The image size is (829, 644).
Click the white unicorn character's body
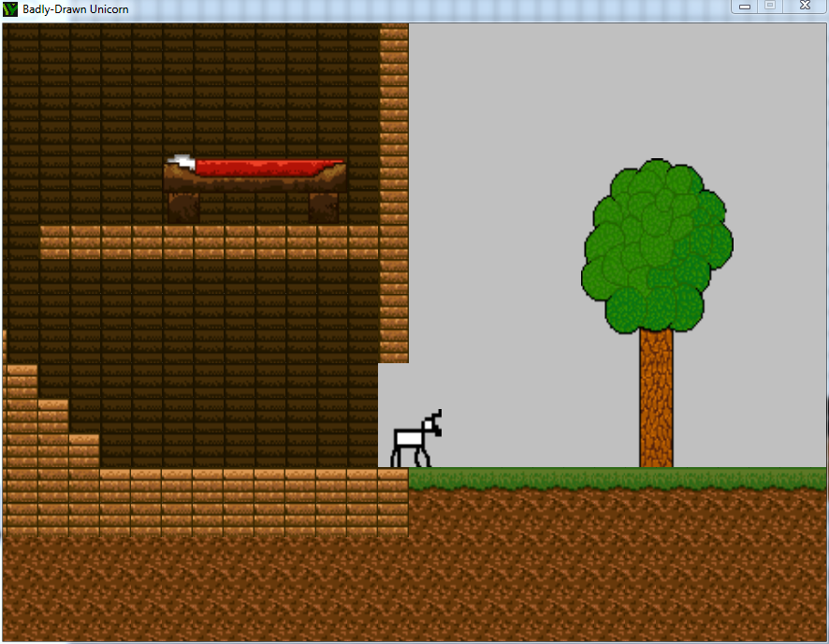point(409,440)
